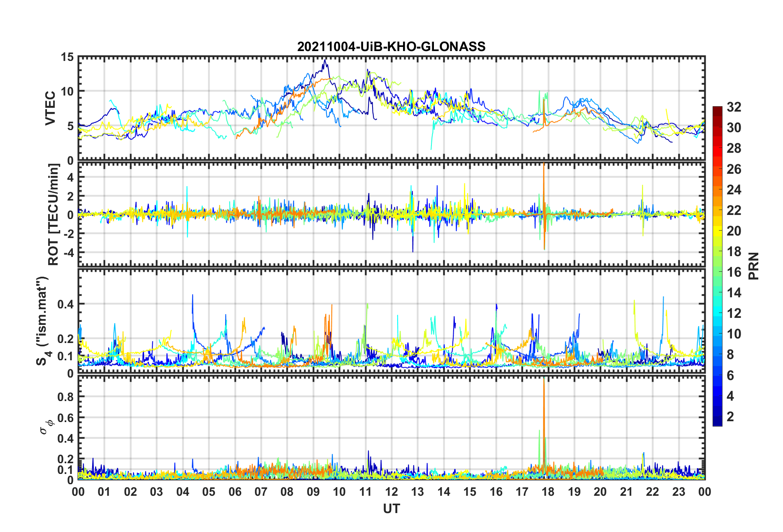Select the "-2" tick on ROT axis
Screen dimensions: 783x532
[x=69, y=233]
